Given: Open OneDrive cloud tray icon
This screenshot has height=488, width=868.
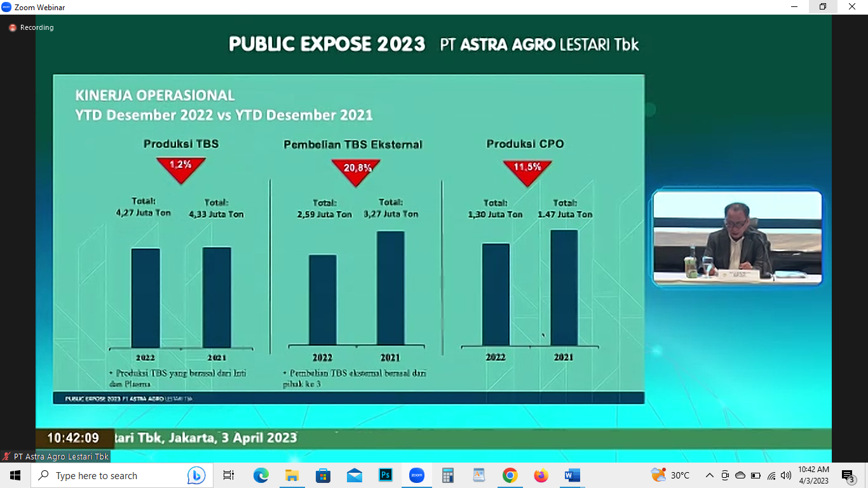Looking at the screenshot, I should (x=740, y=475).
